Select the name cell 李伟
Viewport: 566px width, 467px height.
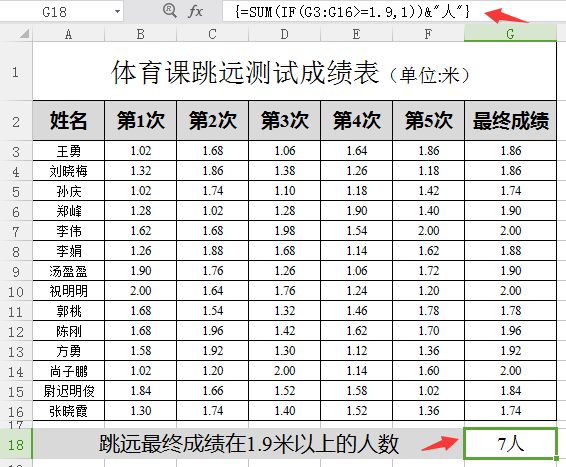tap(69, 231)
